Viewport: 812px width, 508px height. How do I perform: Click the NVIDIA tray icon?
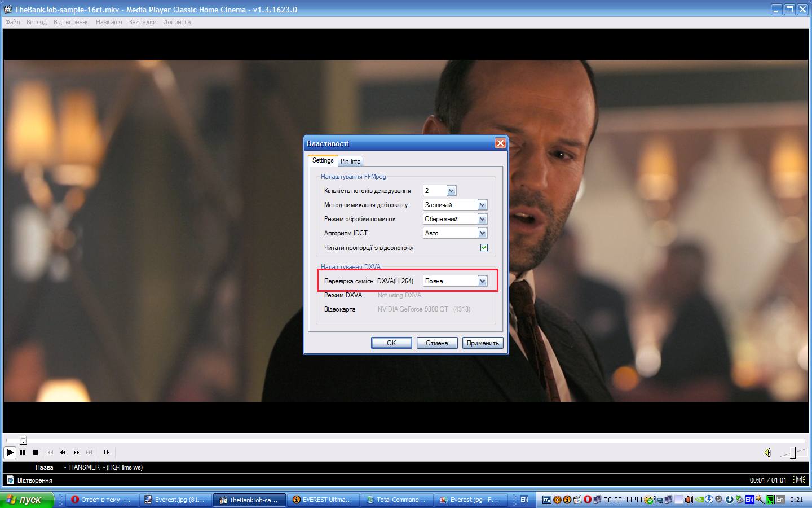(x=699, y=500)
